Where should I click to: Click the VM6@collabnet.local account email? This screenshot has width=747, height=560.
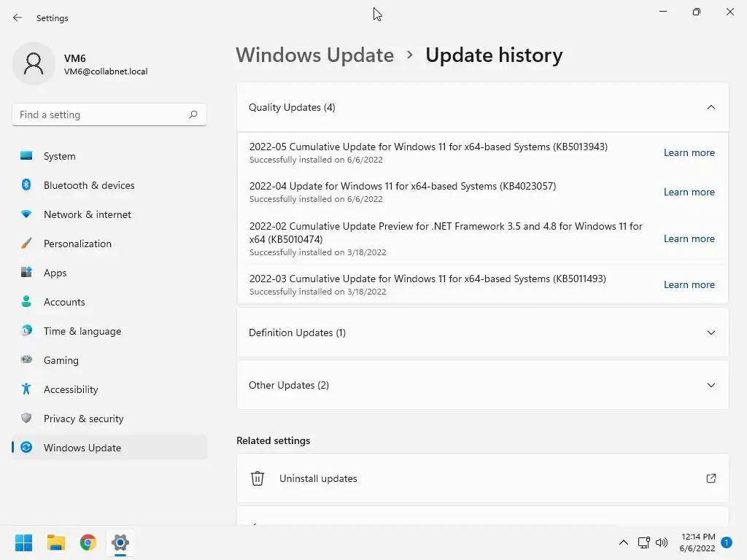[x=106, y=71]
